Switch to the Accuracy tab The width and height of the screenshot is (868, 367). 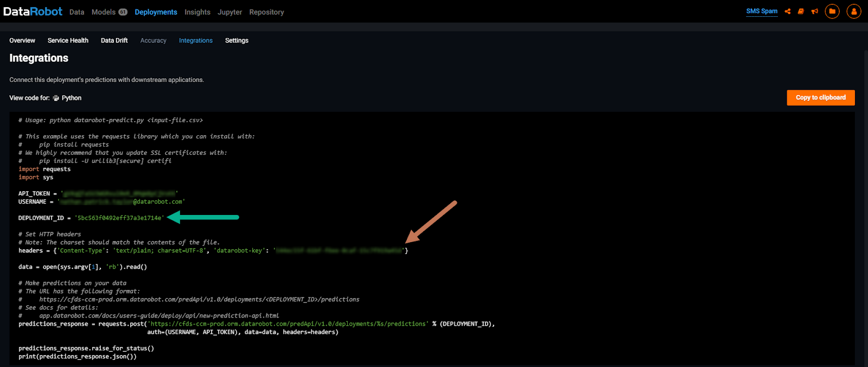pyautogui.click(x=154, y=41)
